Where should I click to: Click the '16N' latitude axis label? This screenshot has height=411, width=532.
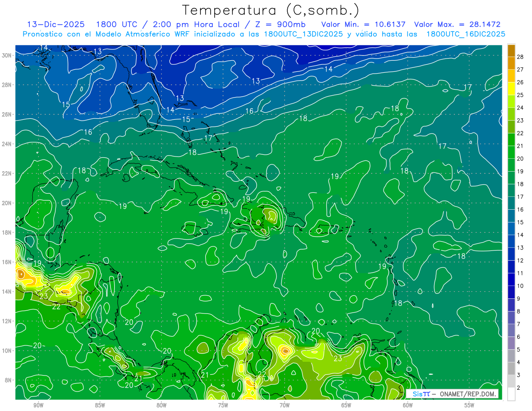coord(8,262)
